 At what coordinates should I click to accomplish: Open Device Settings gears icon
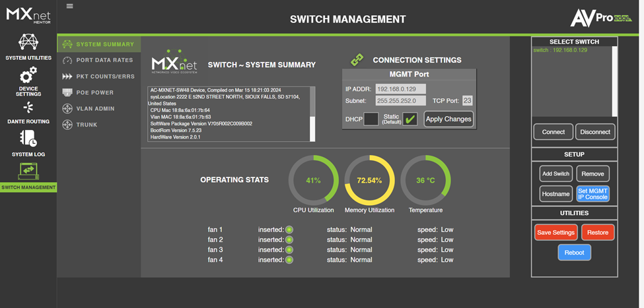[28, 75]
